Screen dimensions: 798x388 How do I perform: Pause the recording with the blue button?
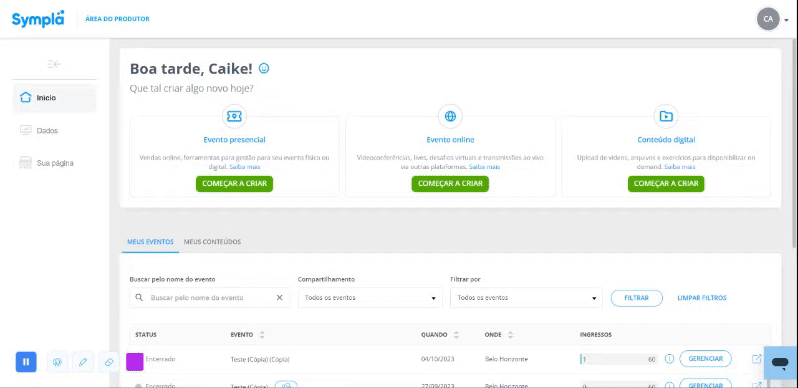click(26, 362)
